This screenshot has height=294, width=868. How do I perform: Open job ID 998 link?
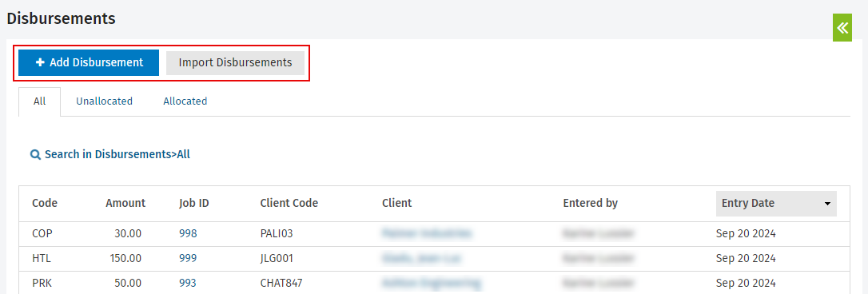pyautogui.click(x=188, y=233)
